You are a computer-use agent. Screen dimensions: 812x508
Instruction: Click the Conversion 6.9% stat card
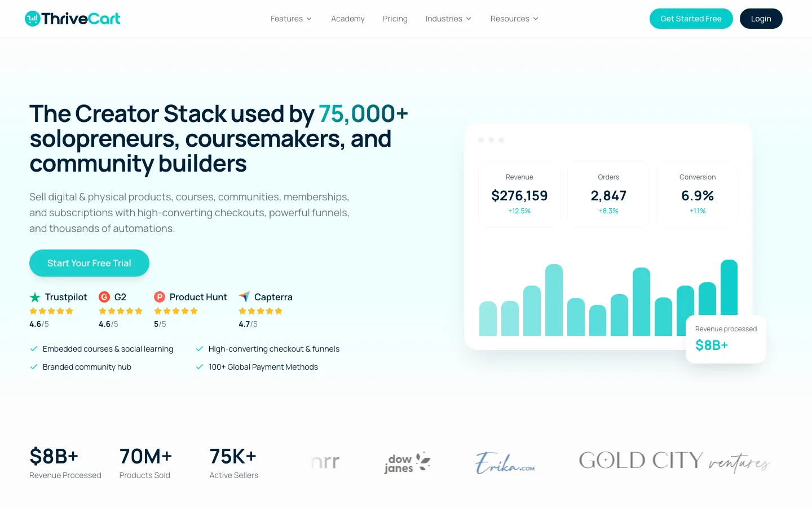[698, 194]
